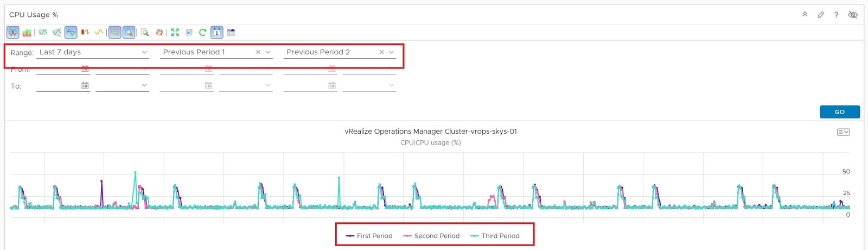Click the pan hand tool icon
868x250 pixels.
pos(159,33)
